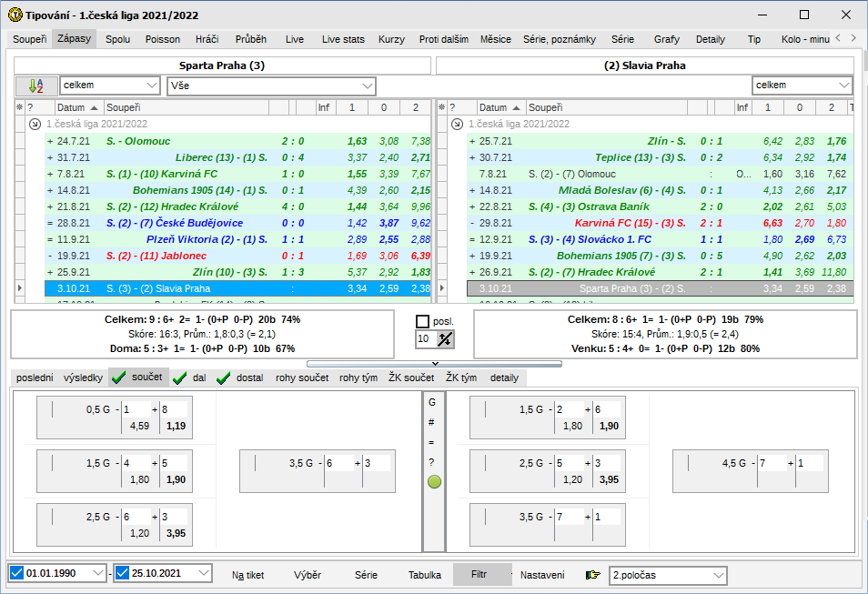Uncheck the 25.10.2021 date checkbox
Image resolution: width=868 pixels, height=594 pixels.
click(122, 573)
